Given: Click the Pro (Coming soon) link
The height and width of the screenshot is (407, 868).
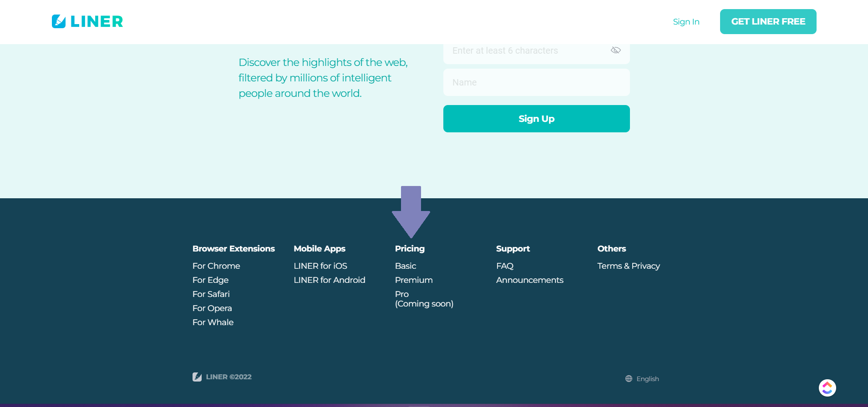Looking at the screenshot, I should click(424, 299).
